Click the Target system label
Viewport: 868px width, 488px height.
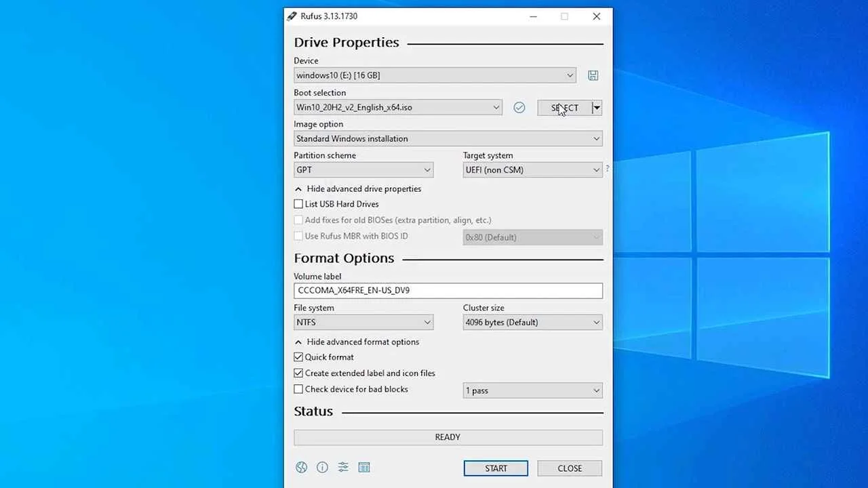[x=488, y=156]
